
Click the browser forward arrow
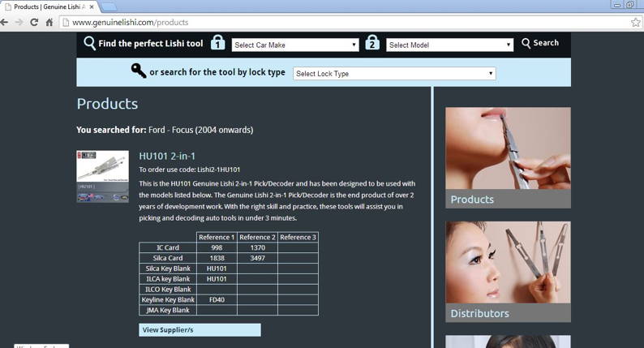pyautogui.click(x=19, y=22)
